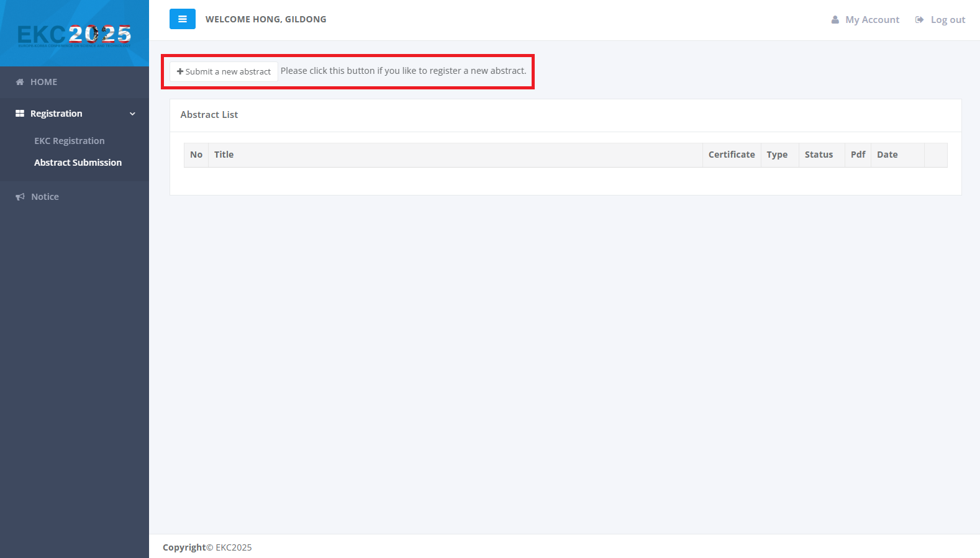Click the megaphone icon beside Notice
The image size is (980, 558).
[x=20, y=197]
